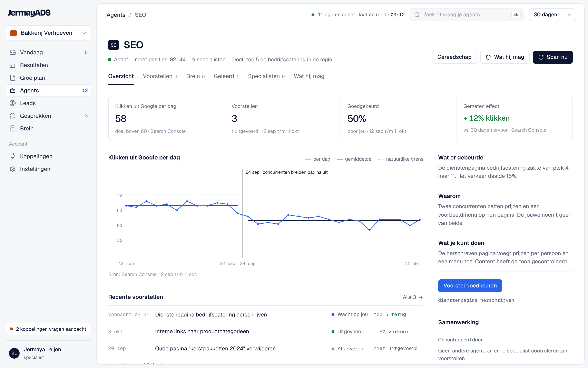
Task: Click the Leads target icon
Action: [13, 103]
